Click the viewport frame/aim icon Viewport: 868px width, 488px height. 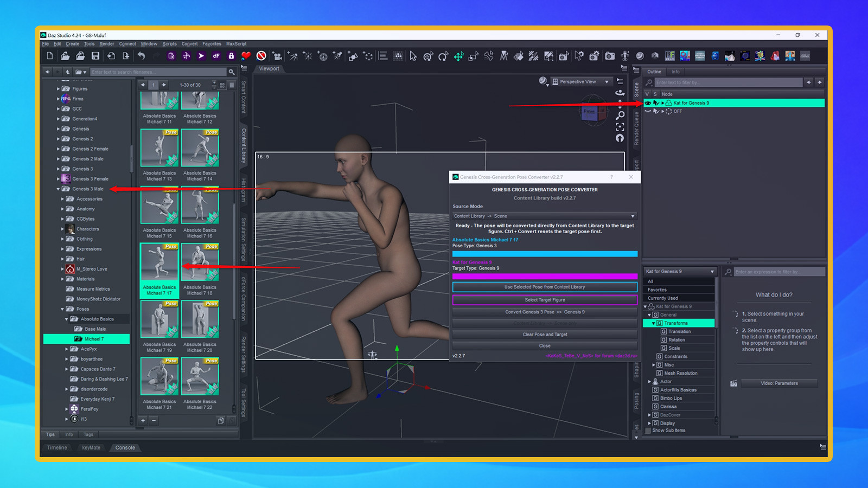coord(620,127)
